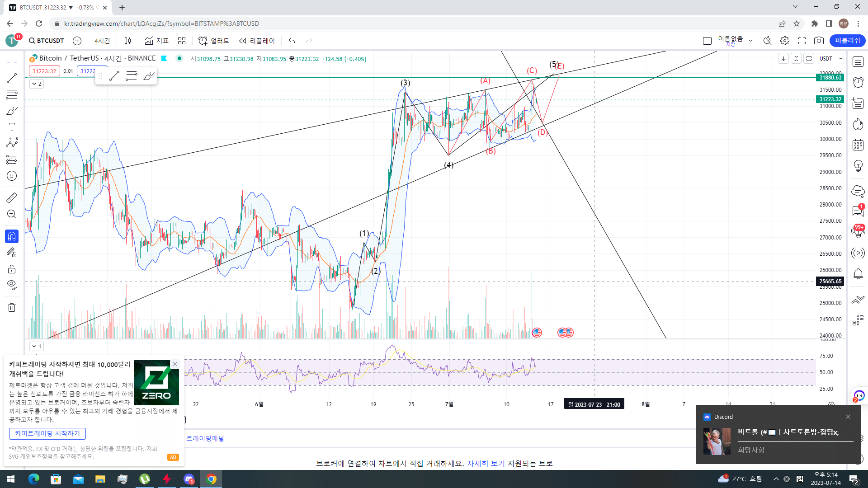Screen dimensions: 868x488
Task: Open indicator templates grid
Action: 182,41
